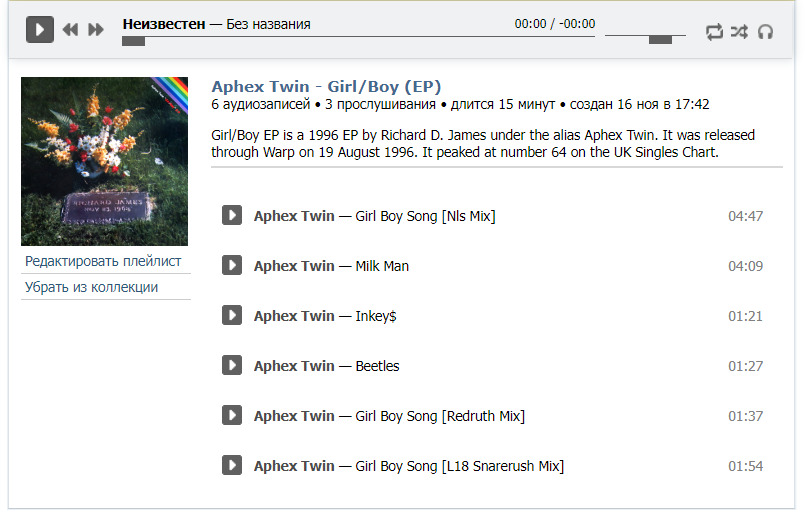Play Girl Boy Song [Redruth Mix]
Image resolution: width=805 pixels, height=513 pixels.
tap(232, 415)
